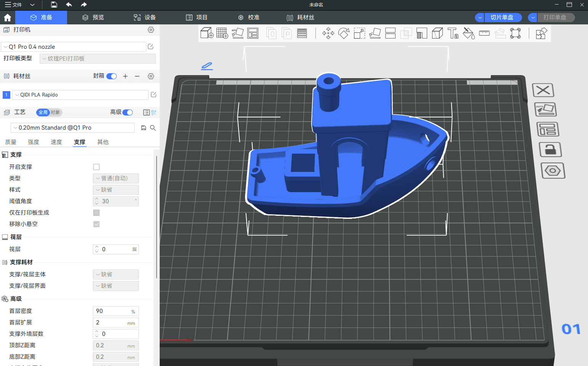This screenshot has width=588, height=366.
Task: Click the 切片单盘 slice plate button
Action: (501, 18)
